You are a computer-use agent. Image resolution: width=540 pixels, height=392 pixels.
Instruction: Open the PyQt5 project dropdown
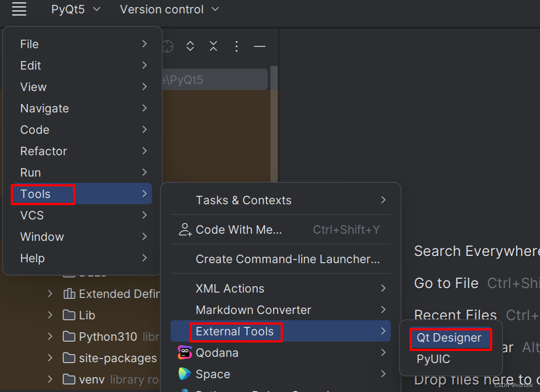pyautogui.click(x=76, y=9)
